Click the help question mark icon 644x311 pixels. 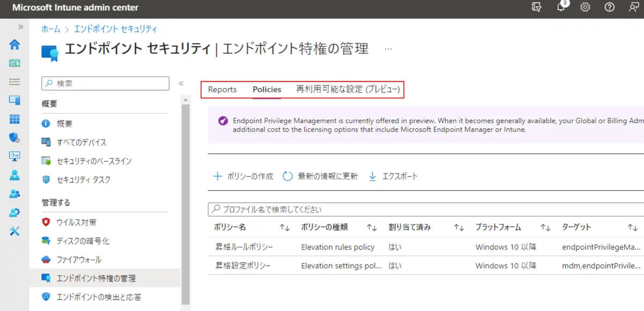point(610,8)
